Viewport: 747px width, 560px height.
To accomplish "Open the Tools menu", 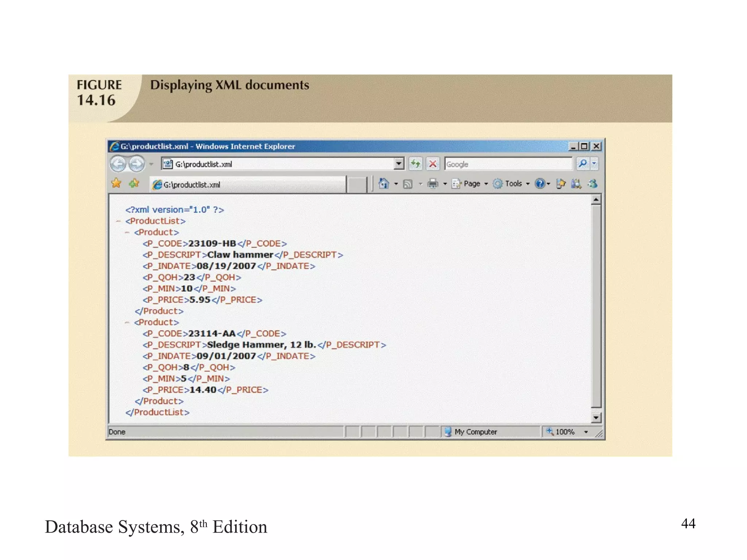I will tap(511, 184).
